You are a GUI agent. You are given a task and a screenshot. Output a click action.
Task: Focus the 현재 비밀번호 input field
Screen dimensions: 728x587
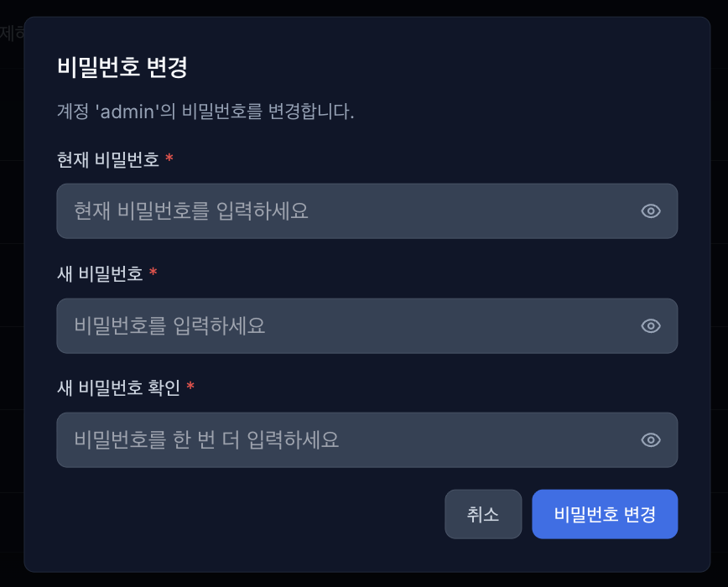pos(335,211)
